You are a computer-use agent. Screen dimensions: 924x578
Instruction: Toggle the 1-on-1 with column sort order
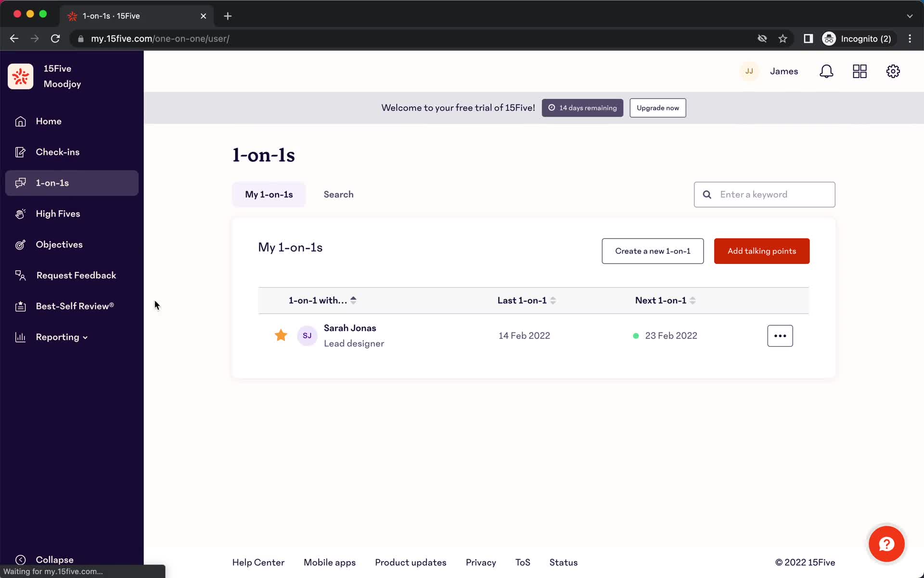point(353,301)
